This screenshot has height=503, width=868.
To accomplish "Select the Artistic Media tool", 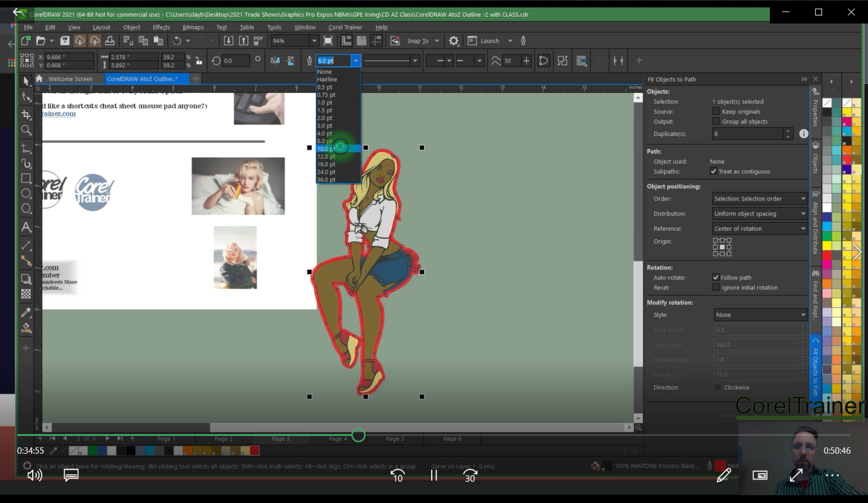I will [x=26, y=163].
